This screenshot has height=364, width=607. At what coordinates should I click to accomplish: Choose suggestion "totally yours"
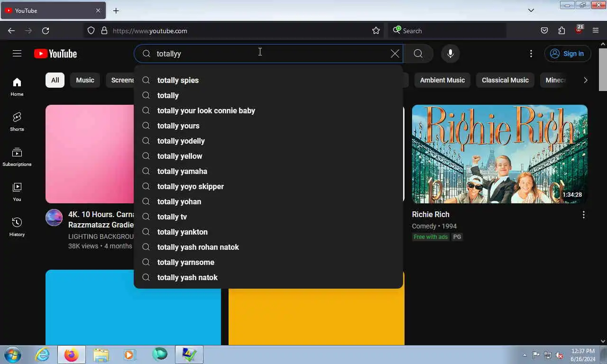tap(268, 126)
